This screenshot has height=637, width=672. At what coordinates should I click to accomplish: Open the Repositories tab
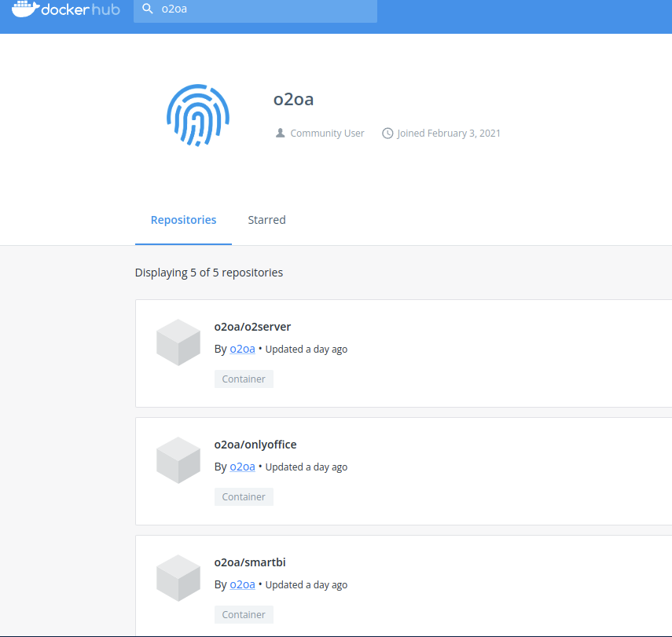[183, 220]
